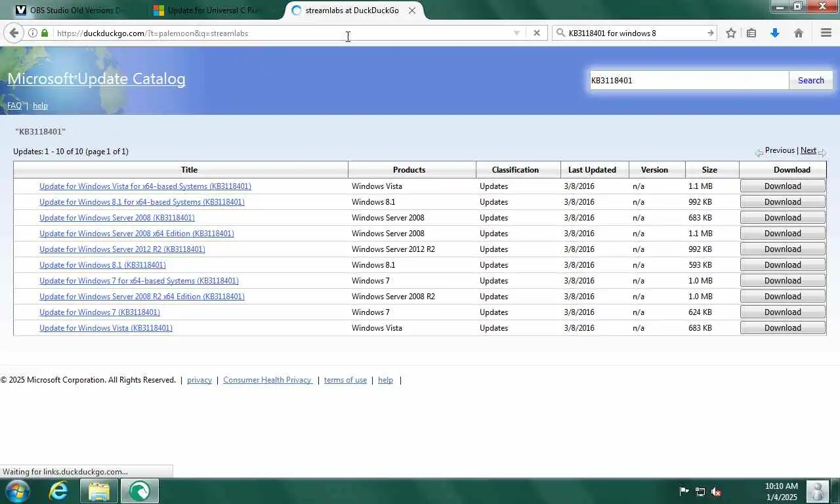This screenshot has width=840, height=504.
Task: Click the Previous page text
Action: tap(780, 150)
